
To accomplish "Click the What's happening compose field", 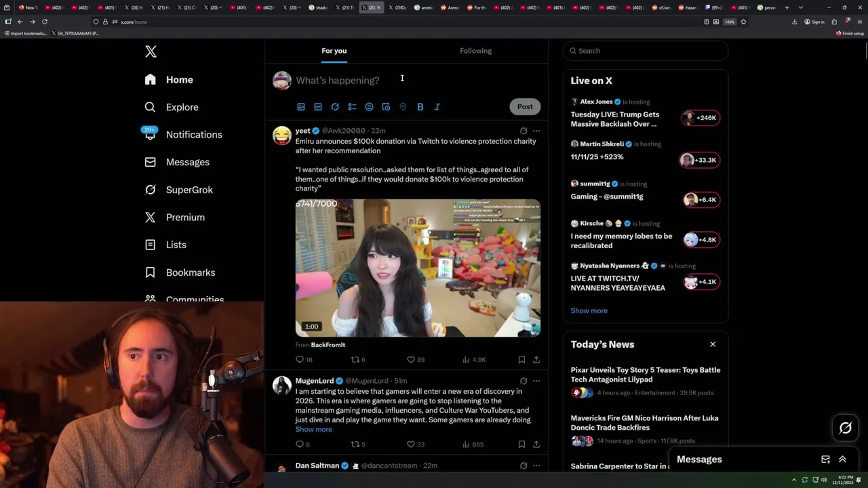I will [x=417, y=80].
